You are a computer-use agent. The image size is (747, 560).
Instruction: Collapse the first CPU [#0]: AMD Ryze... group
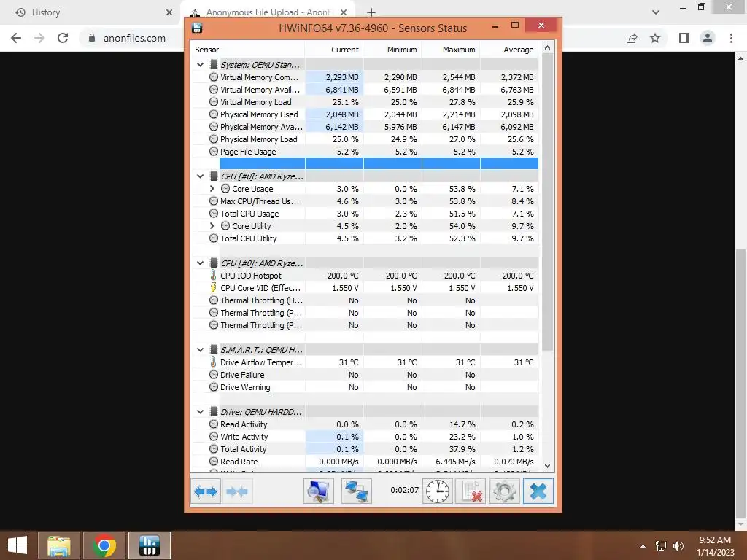click(x=200, y=176)
